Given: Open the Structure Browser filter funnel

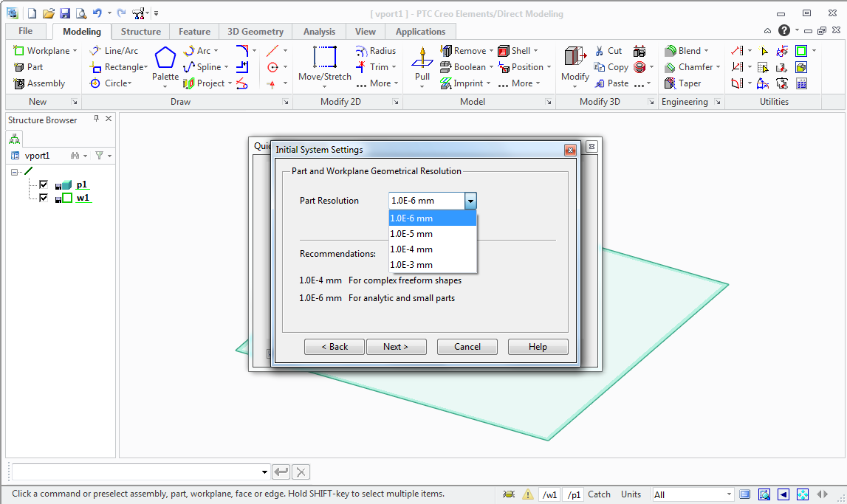Looking at the screenshot, I should coord(100,156).
